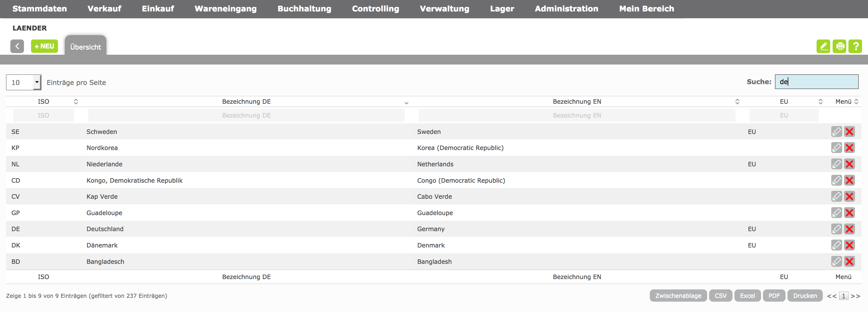Screen dimensions: 868x312
Task: Sort by Bezeichnung EN column
Action: coord(577,102)
